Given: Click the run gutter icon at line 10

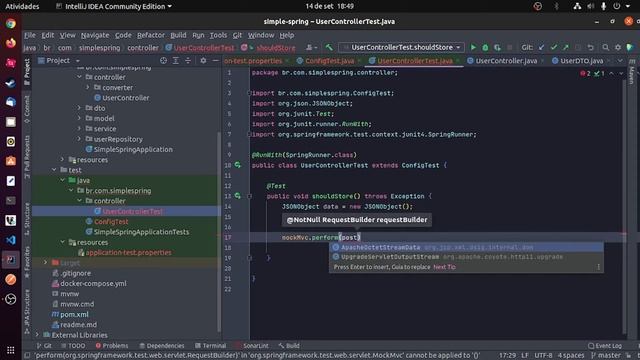Looking at the screenshot, I should (x=238, y=165).
